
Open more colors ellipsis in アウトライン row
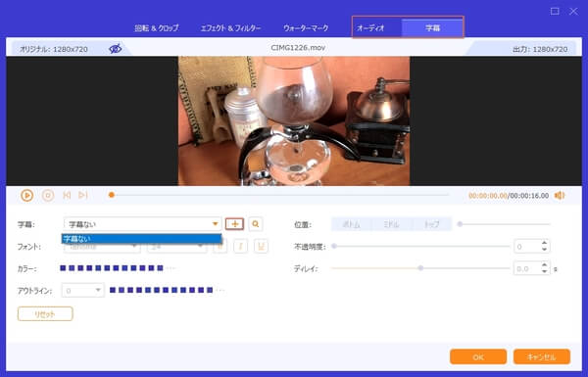point(220,290)
